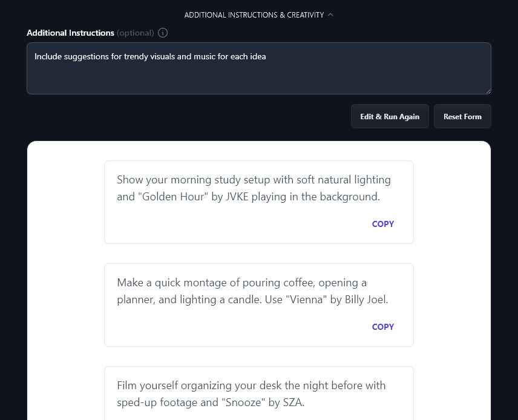Focus the Additional Instructions text area
This screenshot has height=420, width=518.
[258, 76]
